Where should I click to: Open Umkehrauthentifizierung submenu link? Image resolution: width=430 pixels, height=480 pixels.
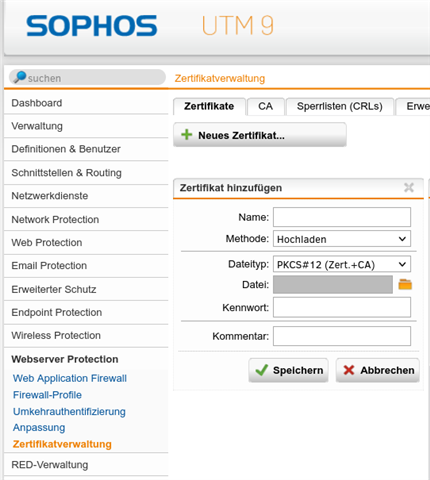pos(69,411)
